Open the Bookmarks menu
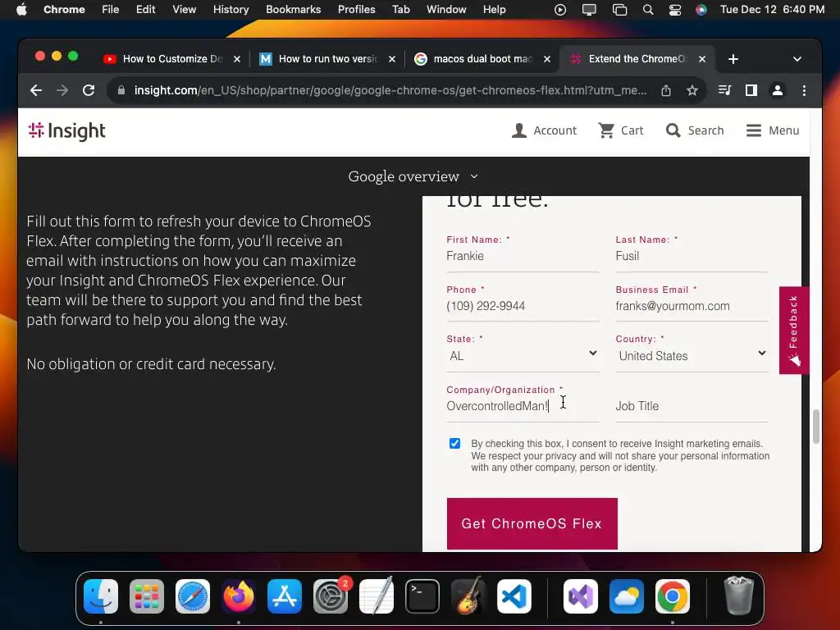The image size is (840, 630). 293,10
